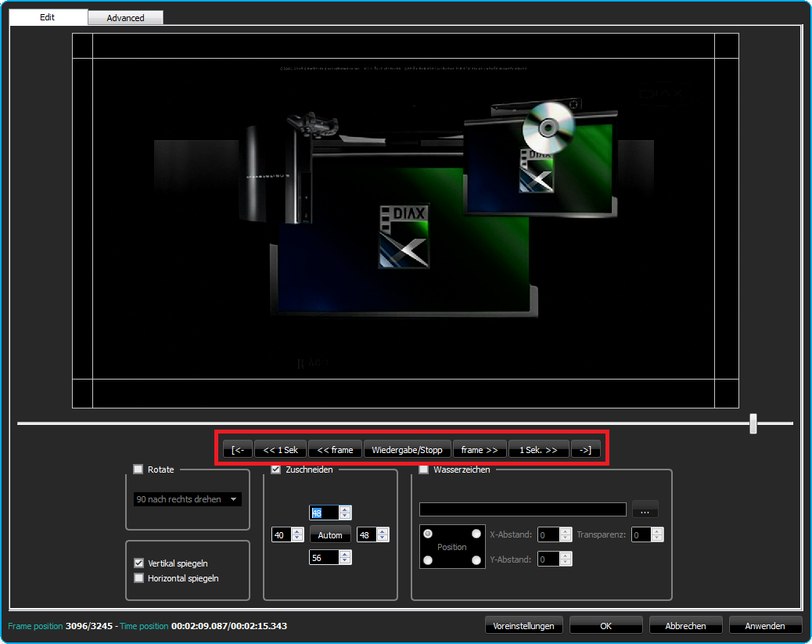Click the Y-Abstand value field
The image size is (812, 644).
pos(549,559)
